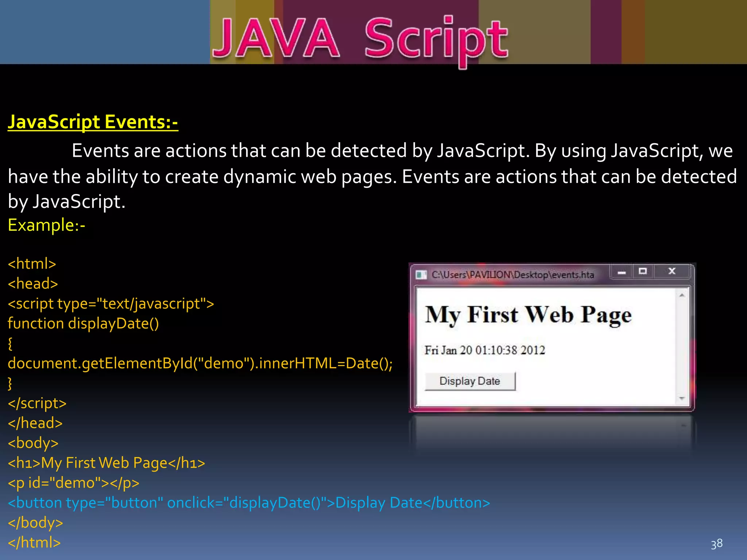This screenshot has height=560, width=747.
Task: Select the 'My First Web Page' heading
Action: 529,315
